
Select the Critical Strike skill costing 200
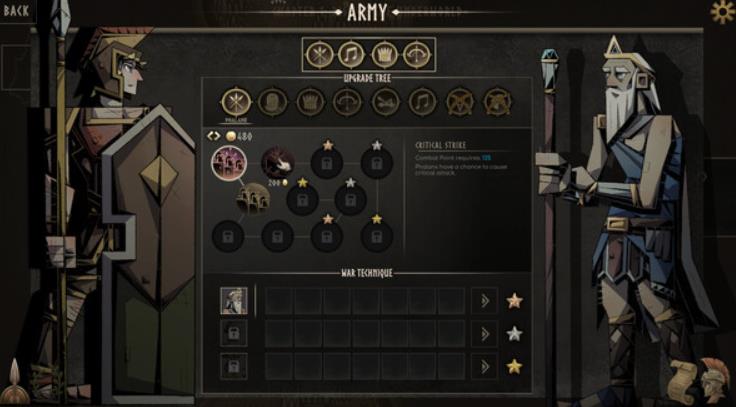pyautogui.click(x=277, y=162)
